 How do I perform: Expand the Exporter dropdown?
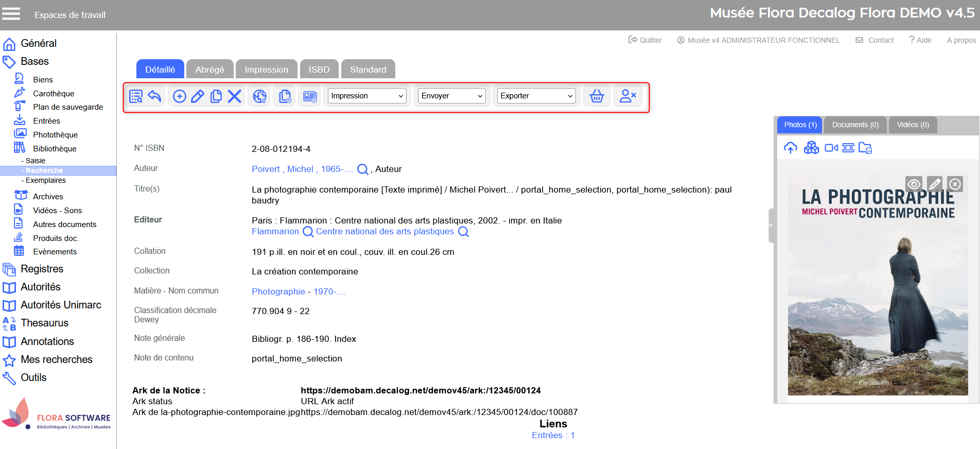tap(536, 96)
